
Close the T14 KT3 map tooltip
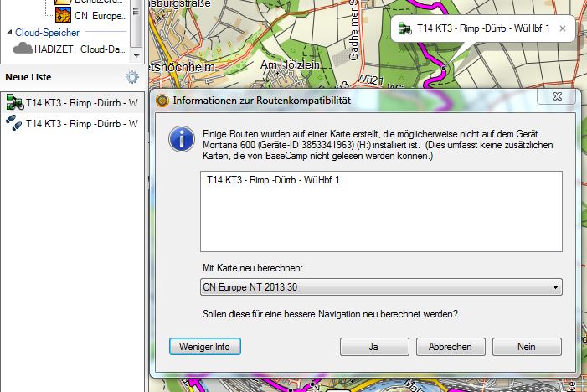pos(563,28)
